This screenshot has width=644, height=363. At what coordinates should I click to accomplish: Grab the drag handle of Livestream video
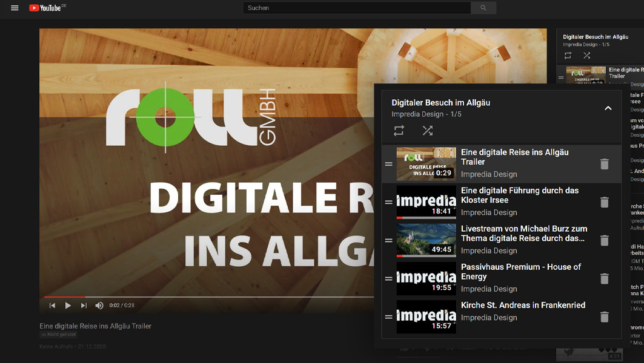pyautogui.click(x=389, y=240)
